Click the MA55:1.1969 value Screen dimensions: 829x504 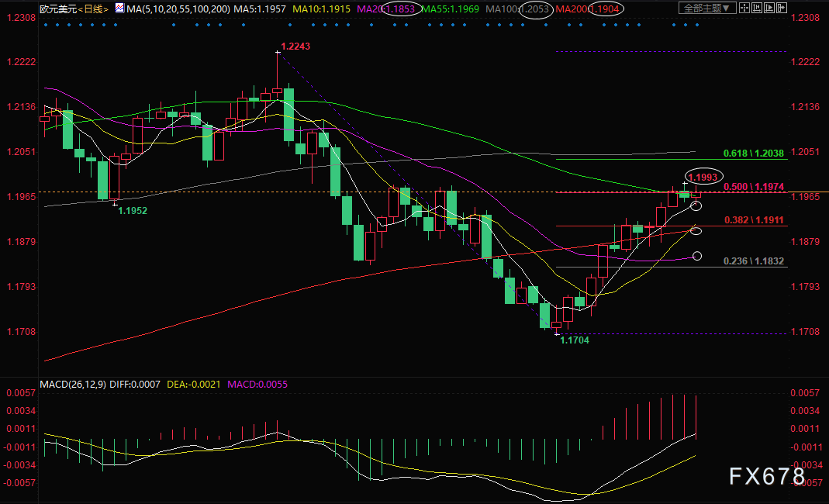(451, 9)
